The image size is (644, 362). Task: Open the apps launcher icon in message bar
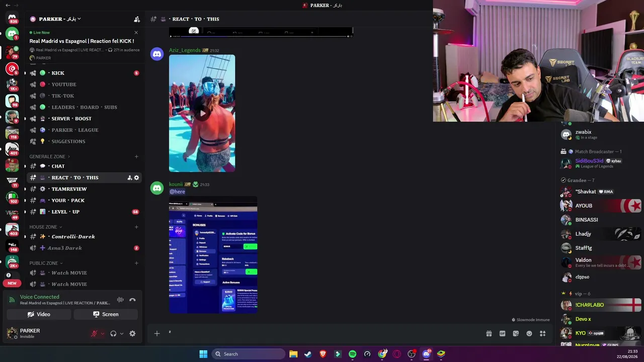[x=542, y=333]
